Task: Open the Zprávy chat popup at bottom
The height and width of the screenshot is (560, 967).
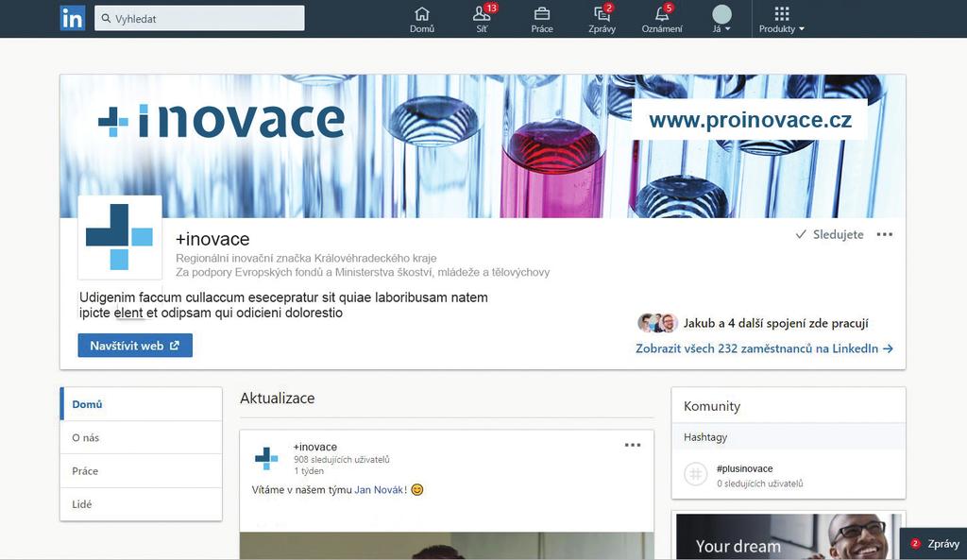Action: (934, 543)
